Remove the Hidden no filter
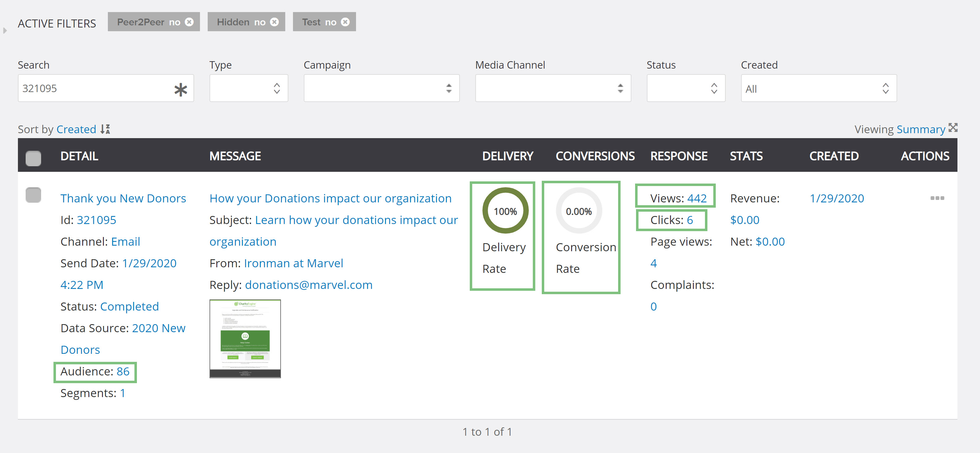Image resolution: width=980 pixels, height=453 pixels. point(274,22)
